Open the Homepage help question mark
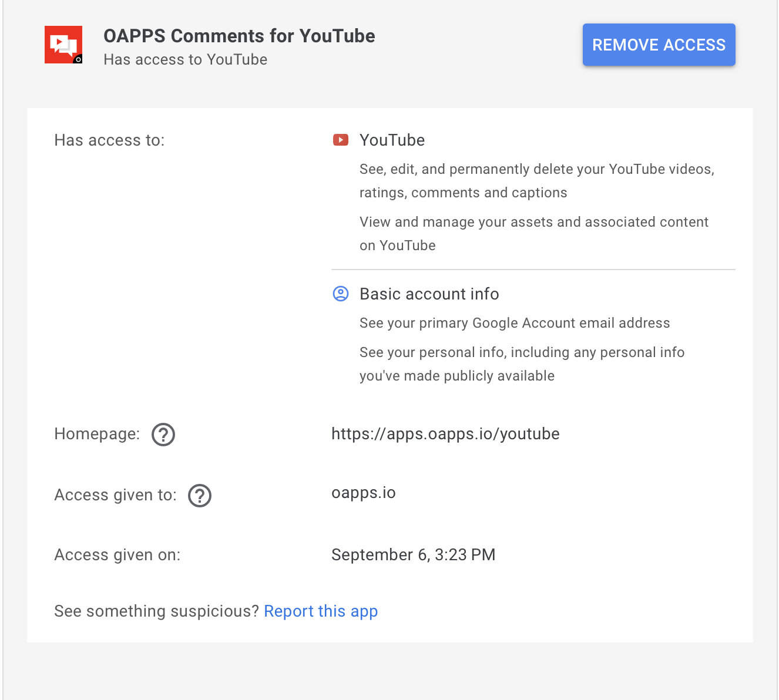 [x=163, y=435]
